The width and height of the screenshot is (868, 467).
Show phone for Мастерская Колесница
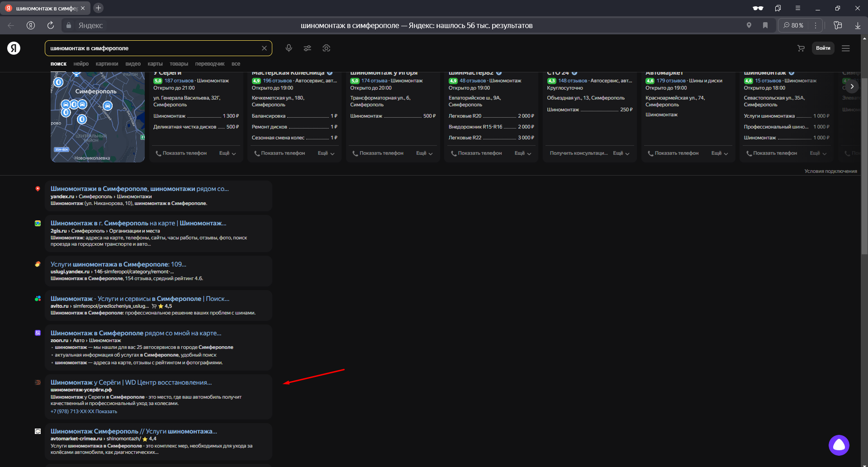tap(280, 153)
